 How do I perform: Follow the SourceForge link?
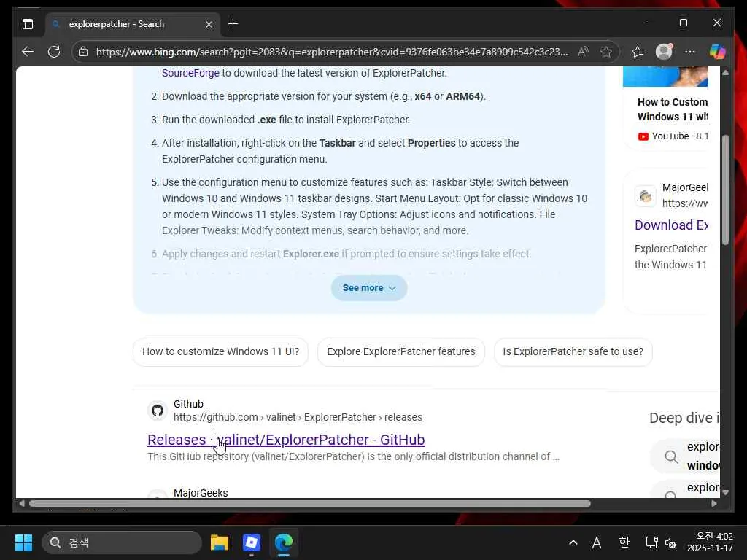[x=190, y=73]
